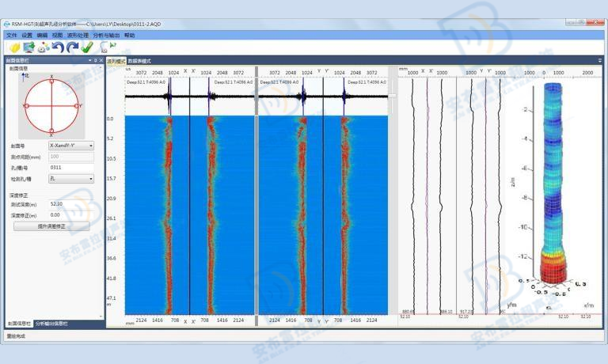Open the X-XandY-Y' profile dropdown
608x364 pixels.
coord(71,146)
